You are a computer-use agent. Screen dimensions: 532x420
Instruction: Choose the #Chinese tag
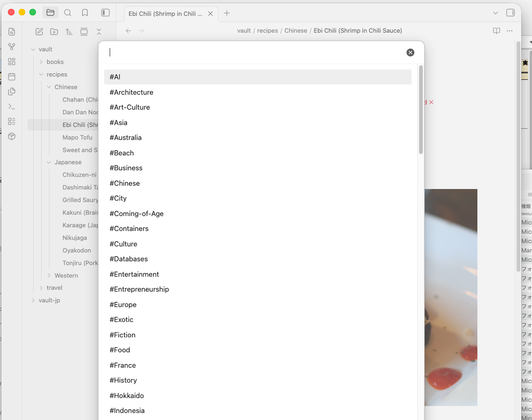(x=258, y=183)
